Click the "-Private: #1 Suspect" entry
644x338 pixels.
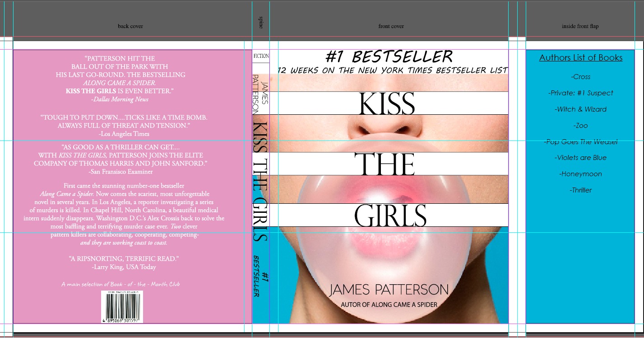click(x=580, y=93)
